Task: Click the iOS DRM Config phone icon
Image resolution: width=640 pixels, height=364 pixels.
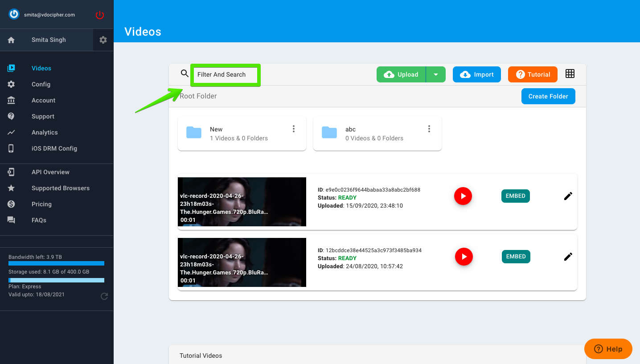Action: pyautogui.click(x=11, y=148)
